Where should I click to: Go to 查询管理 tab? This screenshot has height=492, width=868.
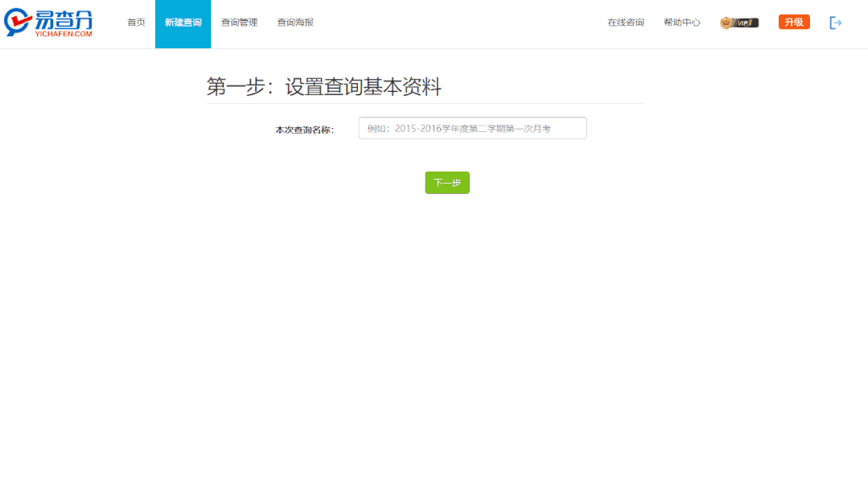[x=239, y=23]
